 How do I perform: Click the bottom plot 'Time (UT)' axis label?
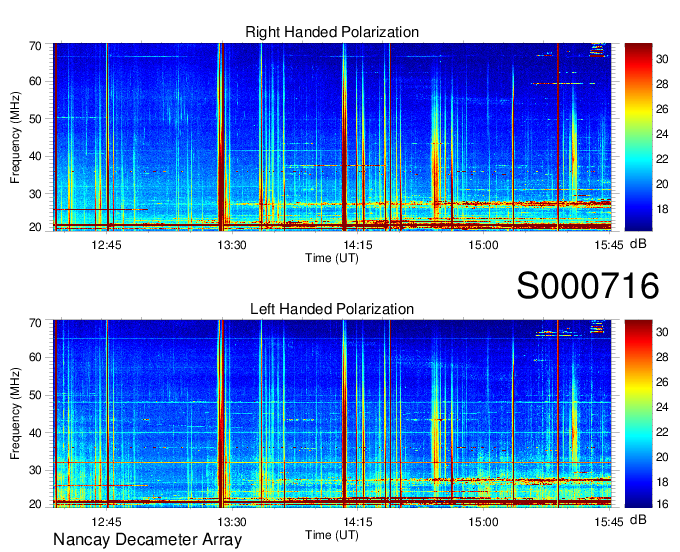coord(332,535)
